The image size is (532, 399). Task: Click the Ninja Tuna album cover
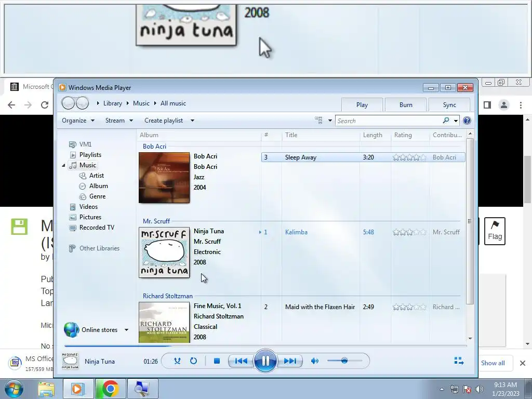164,252
